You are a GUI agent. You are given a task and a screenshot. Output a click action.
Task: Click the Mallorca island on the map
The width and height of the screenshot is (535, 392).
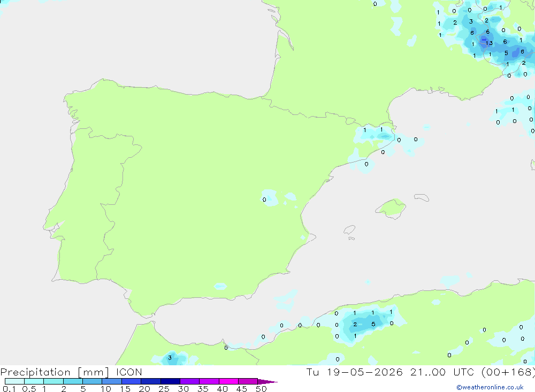[392, 208]
